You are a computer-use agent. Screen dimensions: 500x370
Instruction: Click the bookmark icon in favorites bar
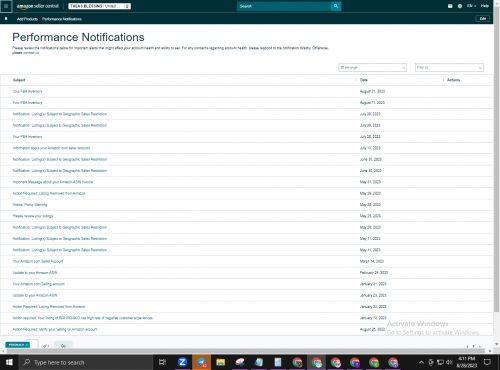pyautogui.click(x=6, y=19)
